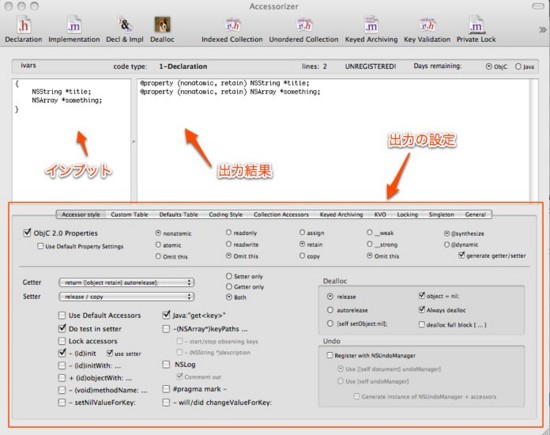The height and width of the screenshot is (435, 550).
Task: Select the Java language radio button
Action: click(x=518, y=66)
